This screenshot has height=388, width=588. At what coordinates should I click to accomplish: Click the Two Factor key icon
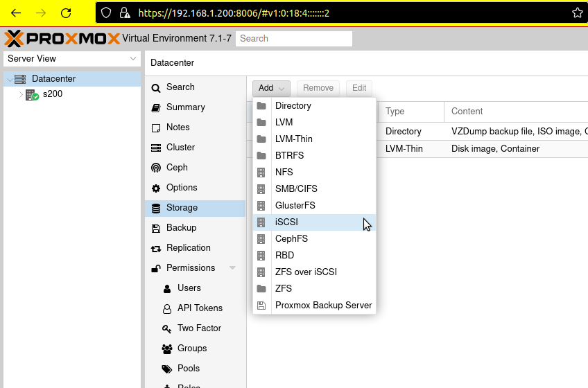(167, 329)
